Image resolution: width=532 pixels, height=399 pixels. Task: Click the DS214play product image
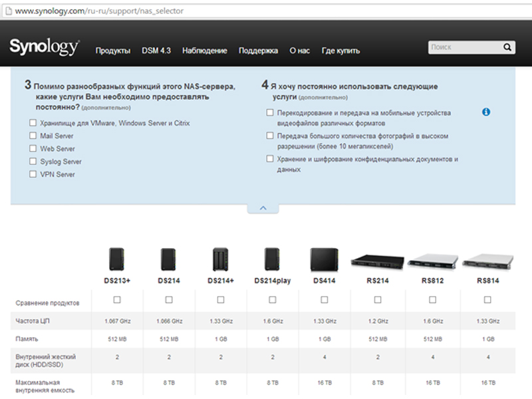point(272,259)
